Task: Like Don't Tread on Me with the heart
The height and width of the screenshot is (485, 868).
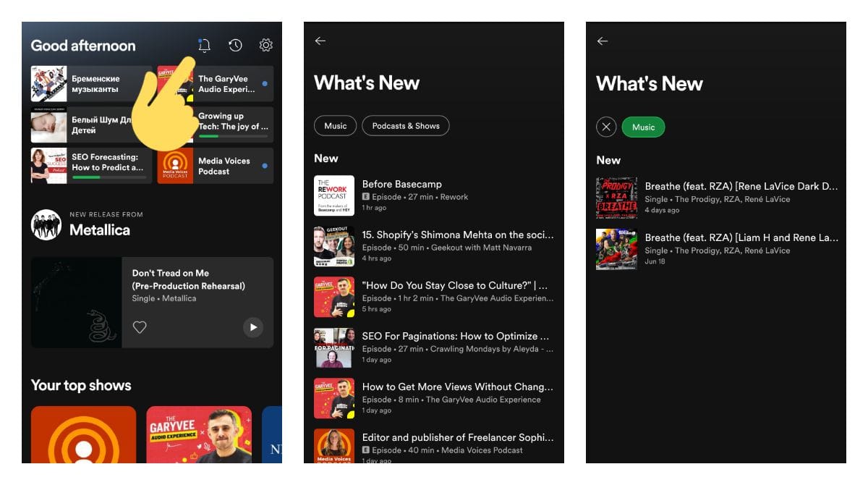Action: pyautogui.click(x=138, y=328)
